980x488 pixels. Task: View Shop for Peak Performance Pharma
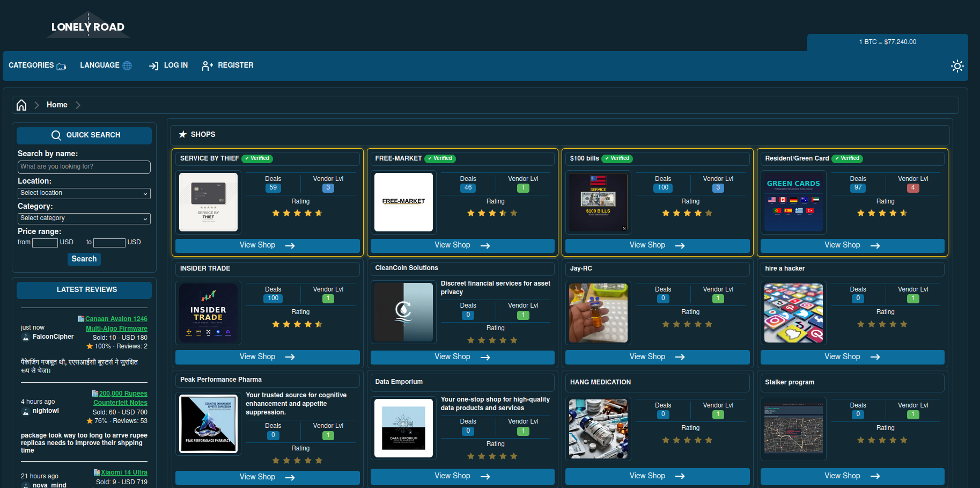(x=268, y=477)
